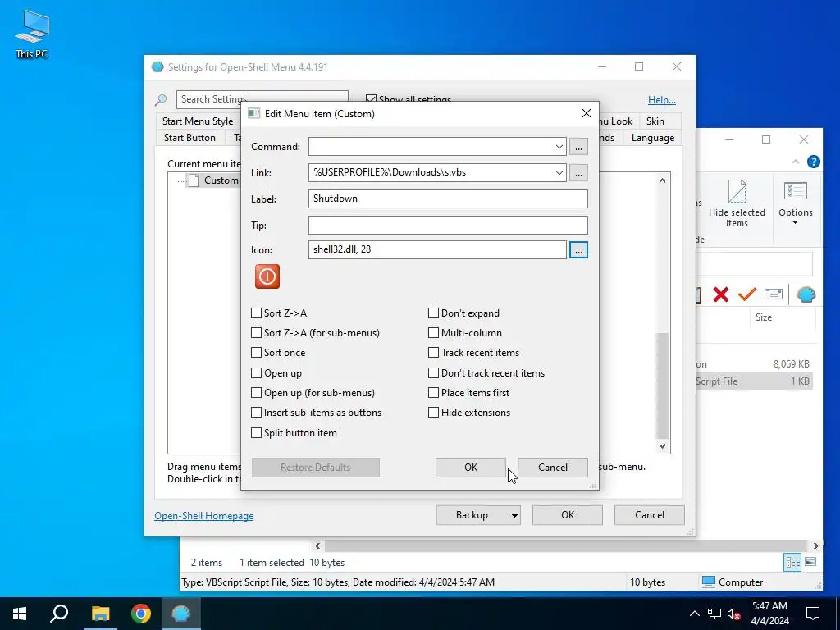The width and height of the screenshot is (840, 630).
Task: Click the Backup button in Settings
Action: [x=472, y=515]
